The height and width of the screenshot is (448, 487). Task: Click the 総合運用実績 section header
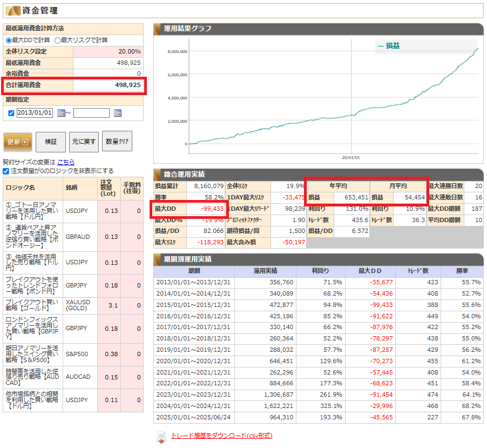click(319, 175)
